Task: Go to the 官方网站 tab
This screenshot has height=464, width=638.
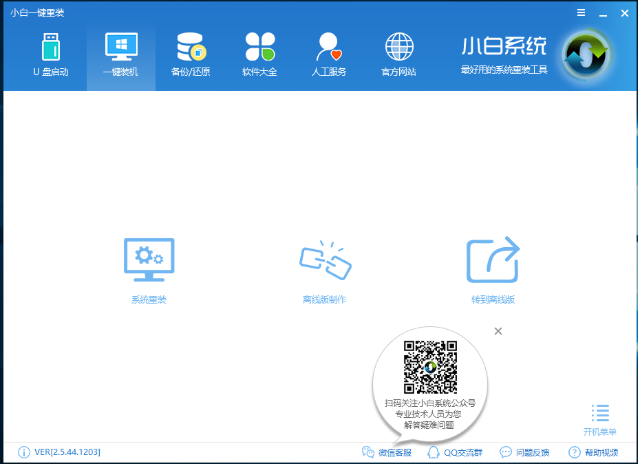Action: (399, 55)
